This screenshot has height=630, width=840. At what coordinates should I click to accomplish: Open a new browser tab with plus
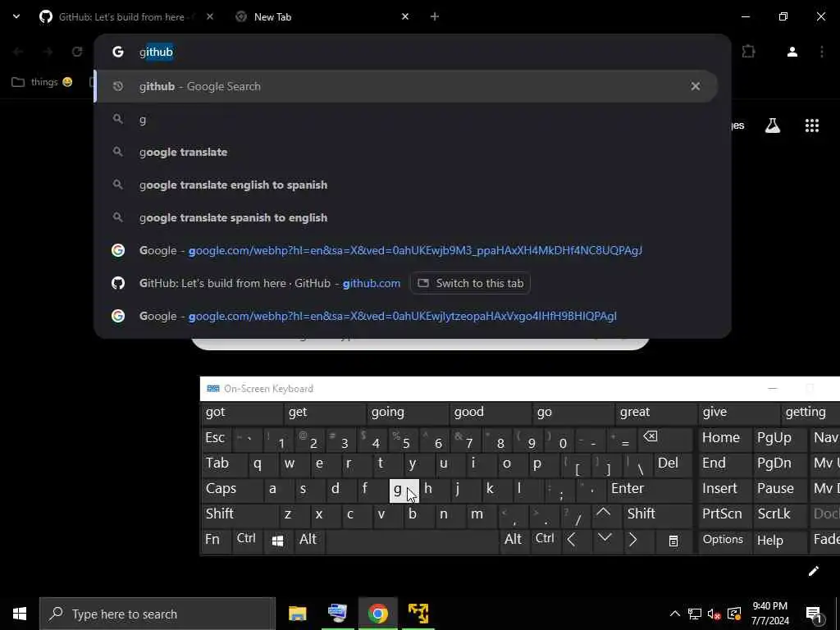click(x=435, y=16)
